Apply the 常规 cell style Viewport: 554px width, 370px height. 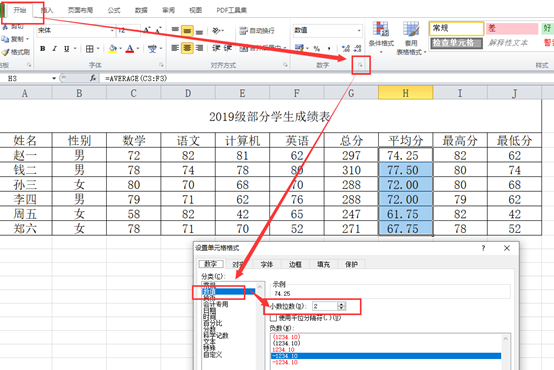coord(456,28)
